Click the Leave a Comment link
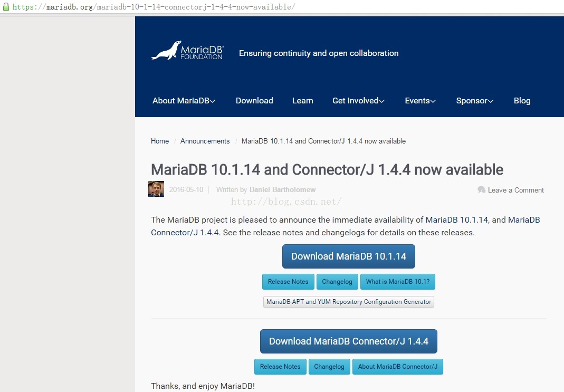This screenshot has width=564, height=392. 515,190
